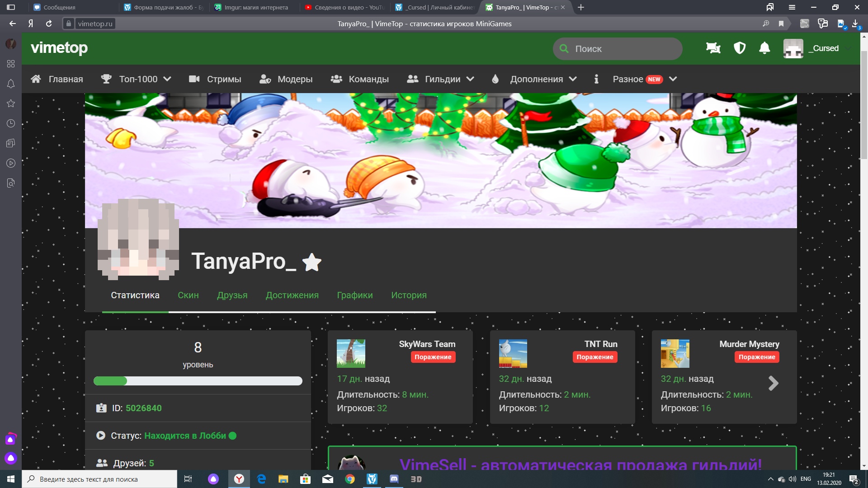Switch to Сведения о видео YouTube tab
Screen dimensions: 868x488
(x=345, y=7)
